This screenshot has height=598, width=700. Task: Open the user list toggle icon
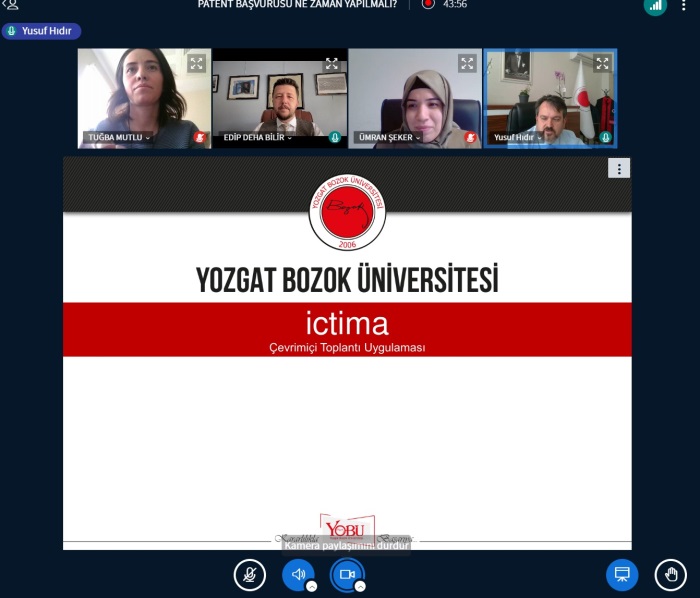click(x=10, y=4)
